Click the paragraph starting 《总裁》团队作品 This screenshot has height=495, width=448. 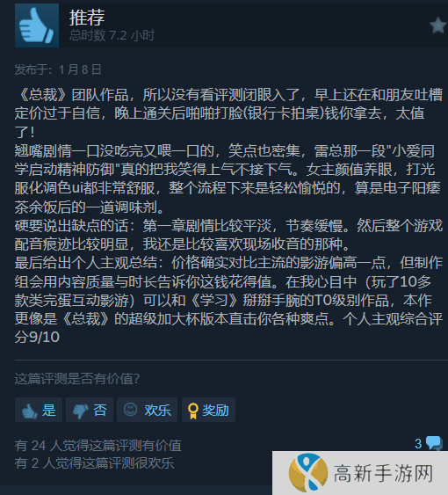[x=228, y=113]
